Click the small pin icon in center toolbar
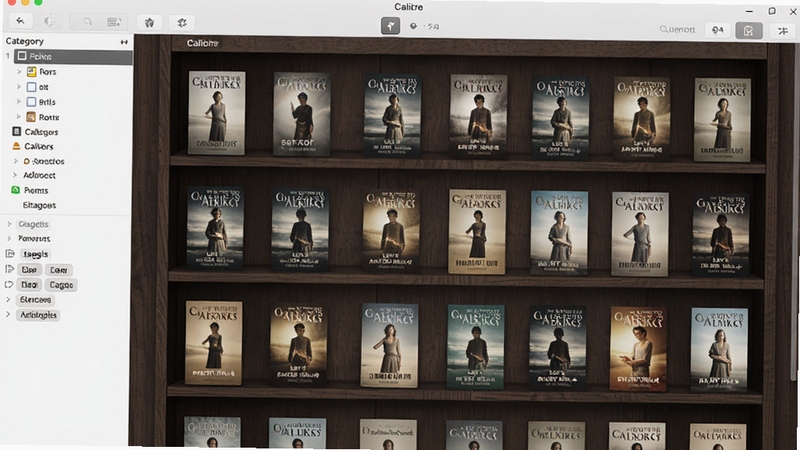800x450 pixels. [413, 26]
